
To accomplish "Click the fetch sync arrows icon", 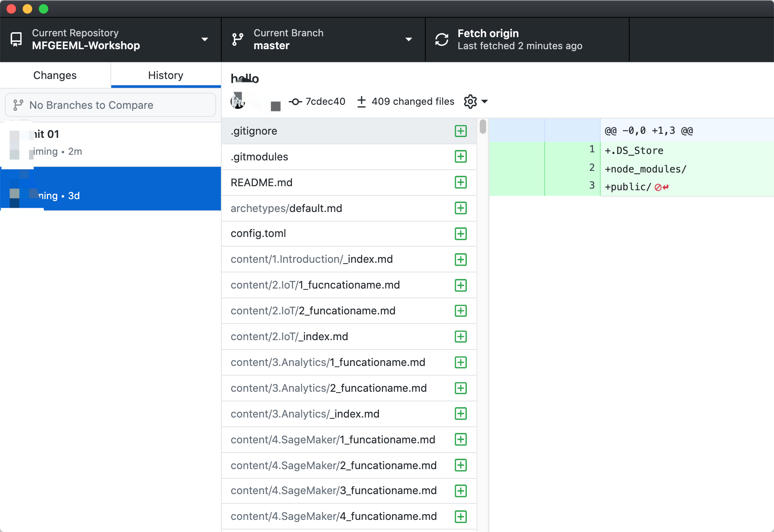I will click(x=442, y=39).
